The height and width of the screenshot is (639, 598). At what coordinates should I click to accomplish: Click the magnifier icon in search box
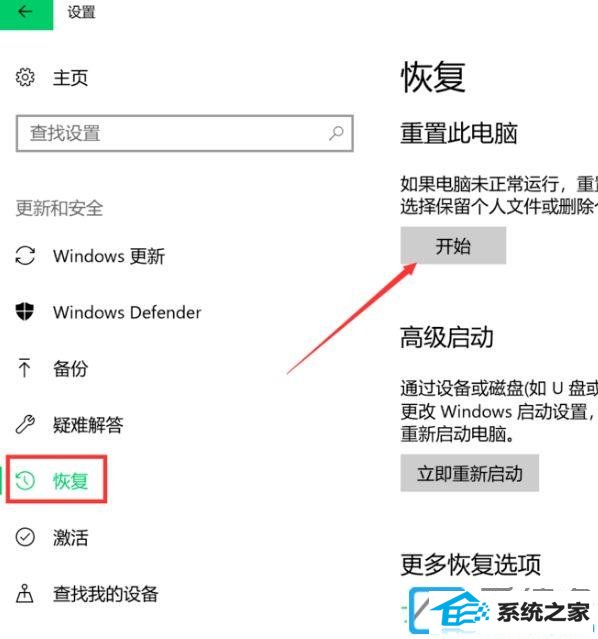(x=336, y=133)
